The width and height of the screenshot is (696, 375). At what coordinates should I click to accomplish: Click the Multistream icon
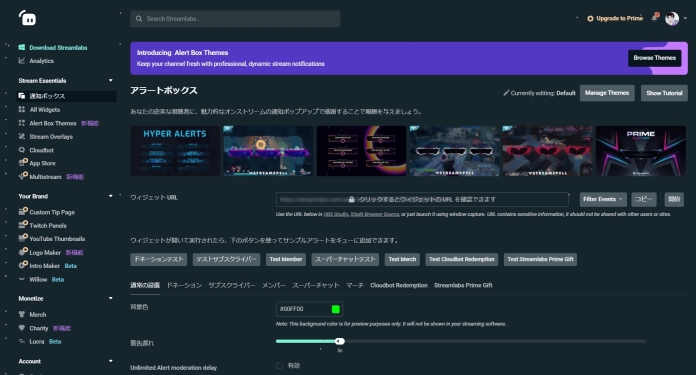coord(23,176)
